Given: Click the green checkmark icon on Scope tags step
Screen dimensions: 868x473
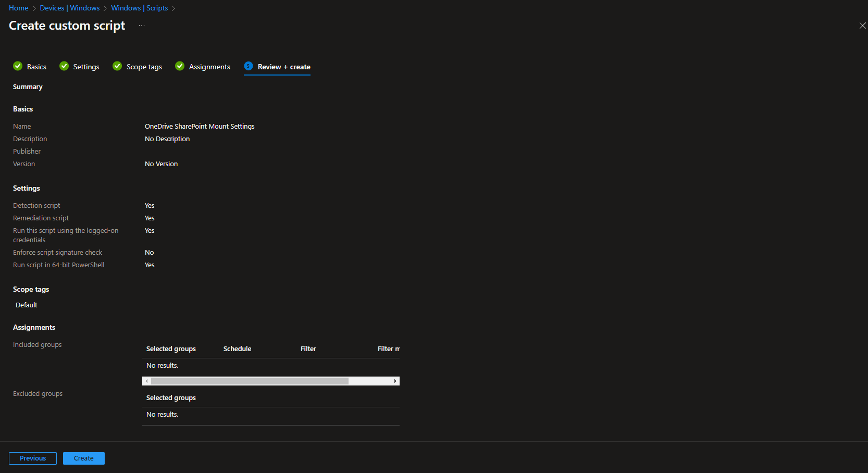Looking at the screenshot, I should (x=117, y=66).
